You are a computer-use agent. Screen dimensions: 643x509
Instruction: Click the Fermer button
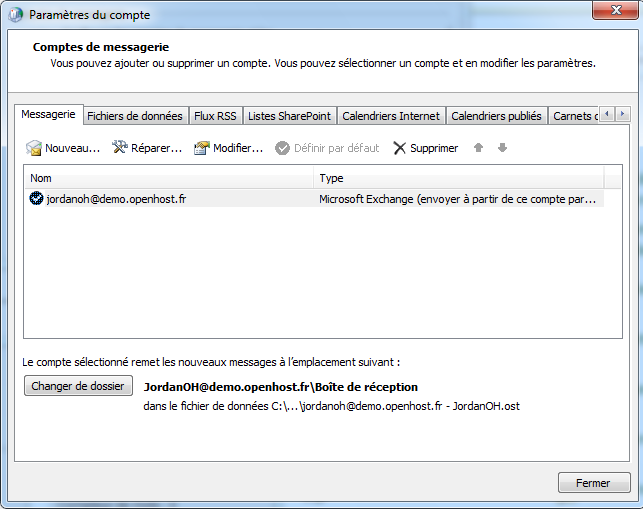594,483
